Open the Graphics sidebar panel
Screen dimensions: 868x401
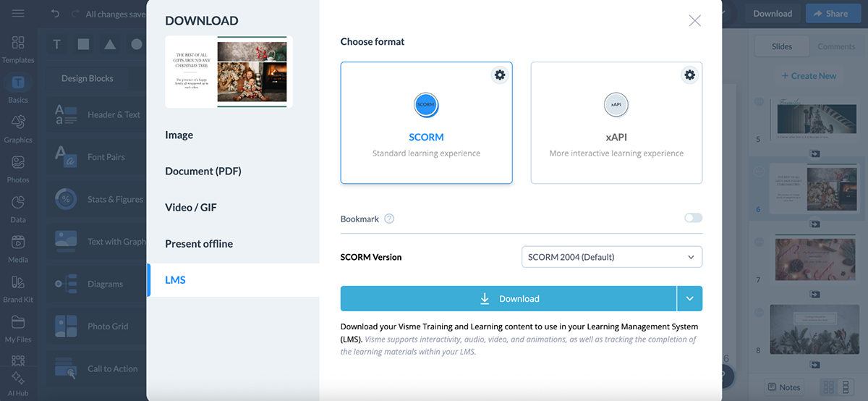tap(18, 128)
